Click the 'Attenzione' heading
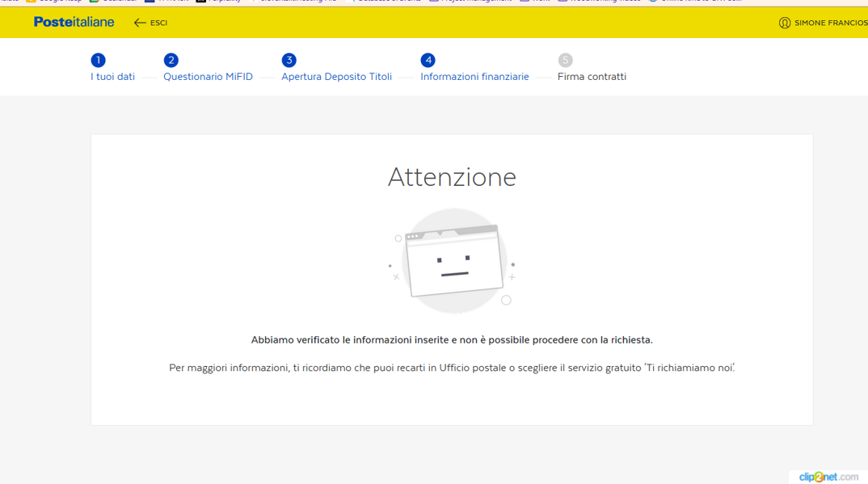 (x=452, y=177)
